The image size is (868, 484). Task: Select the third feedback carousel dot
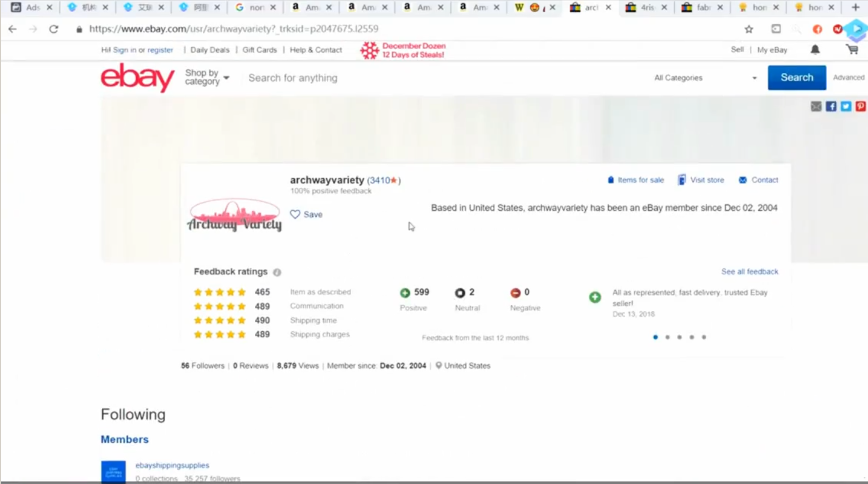[x=680, y=337]
